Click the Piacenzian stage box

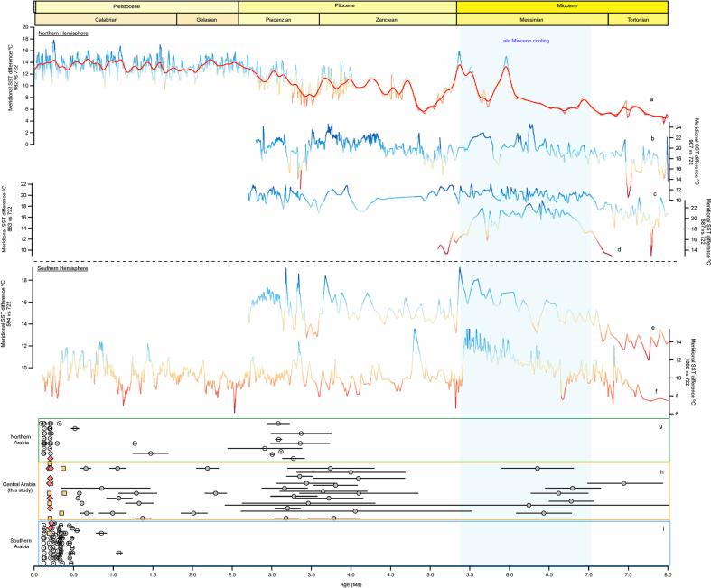tap(278, 20)
